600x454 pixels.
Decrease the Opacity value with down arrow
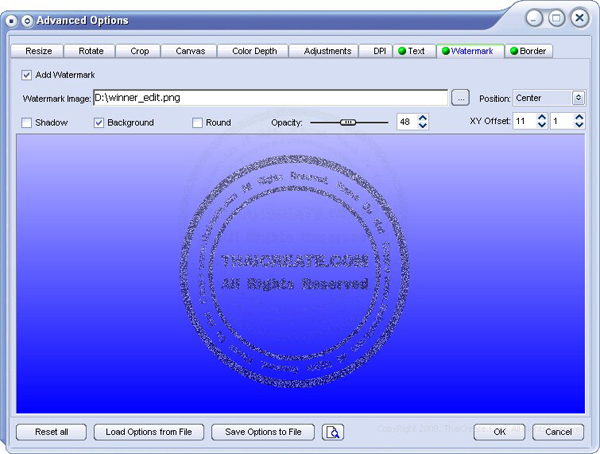(423, 126)
